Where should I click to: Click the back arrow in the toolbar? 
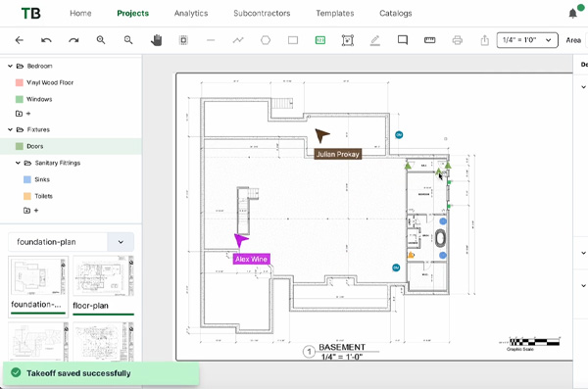(20, 40)
